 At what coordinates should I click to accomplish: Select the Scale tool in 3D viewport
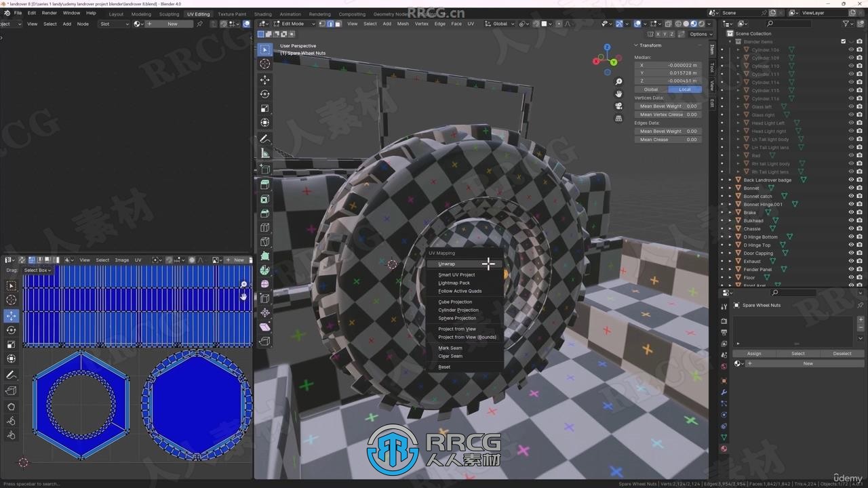[x=264, y=108]
